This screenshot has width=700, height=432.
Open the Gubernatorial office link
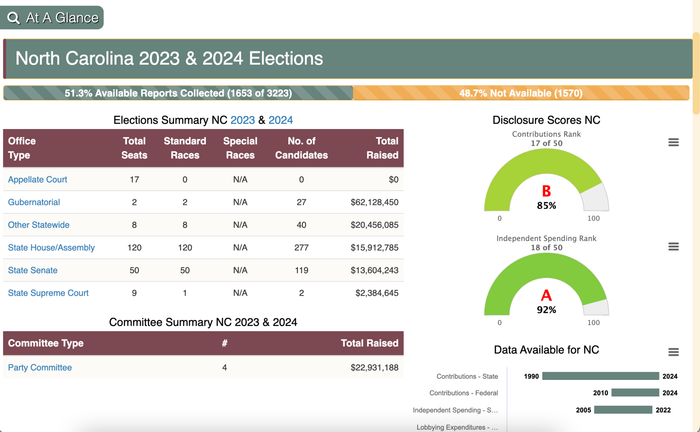point(34,202)
